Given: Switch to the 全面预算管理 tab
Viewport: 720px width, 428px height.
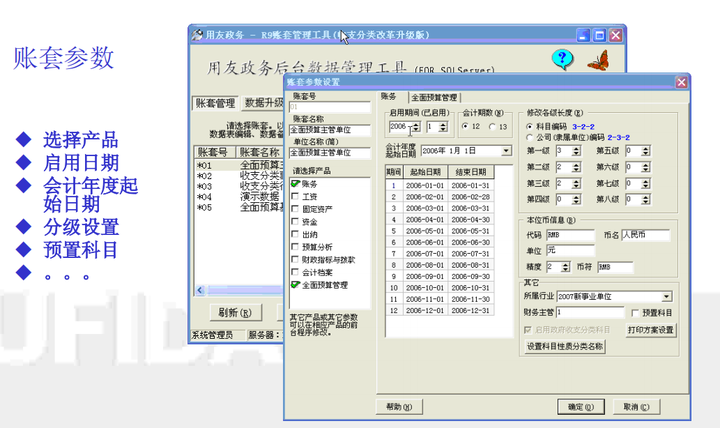Looking at the screenshot, I should coord(434,97).
